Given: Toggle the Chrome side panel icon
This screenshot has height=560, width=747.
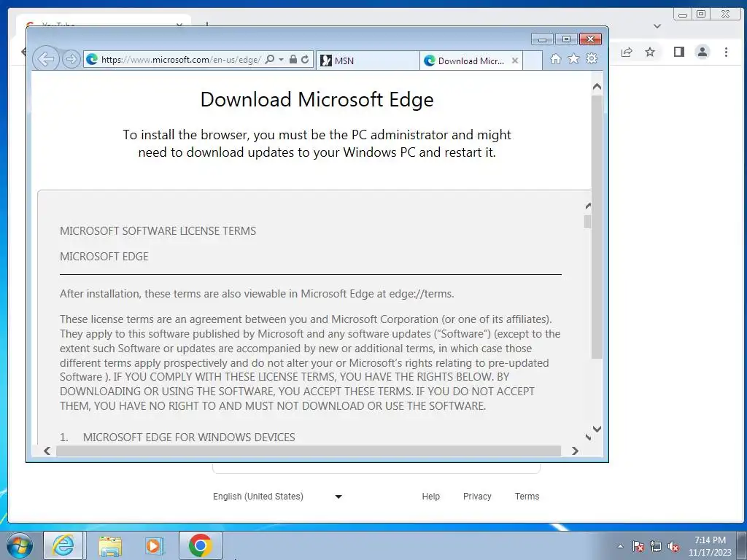Looking at the screenshot, I should [x=679, y=52].
